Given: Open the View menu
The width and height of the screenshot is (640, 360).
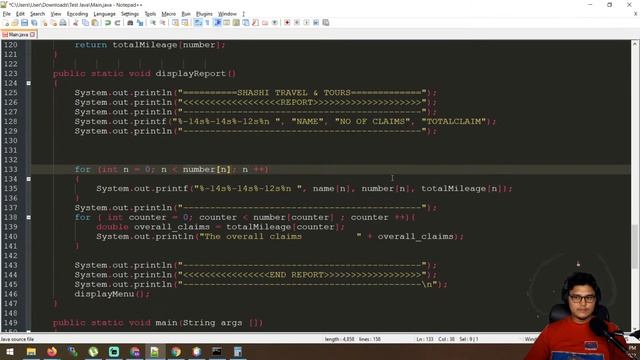Looking at the screenshot, I should (56, 14).
